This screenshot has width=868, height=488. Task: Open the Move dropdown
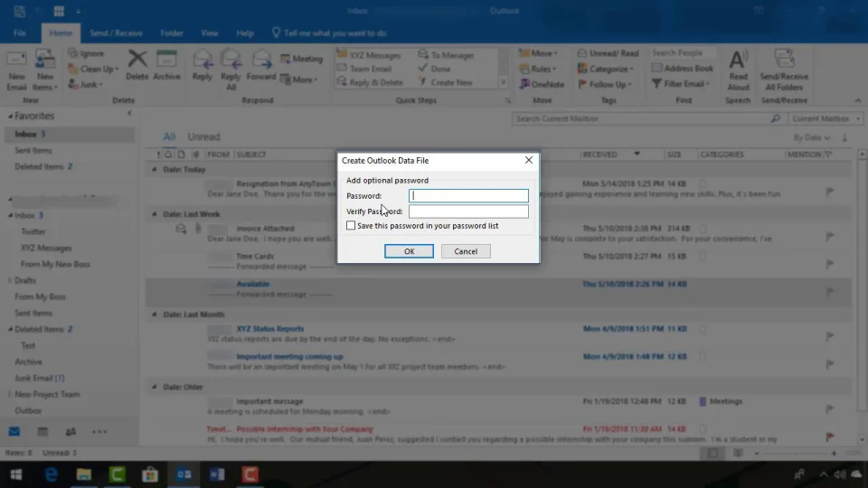[538, 53]
